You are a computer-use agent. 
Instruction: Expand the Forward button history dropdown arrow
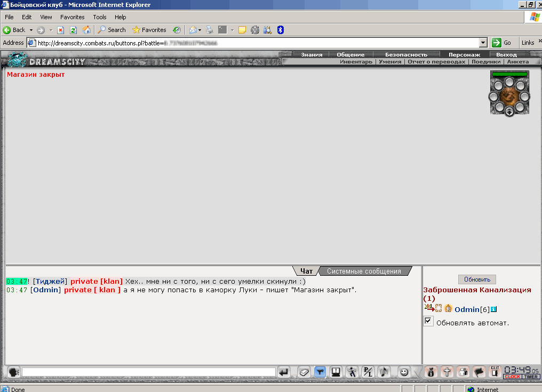[x=51, y=30]
